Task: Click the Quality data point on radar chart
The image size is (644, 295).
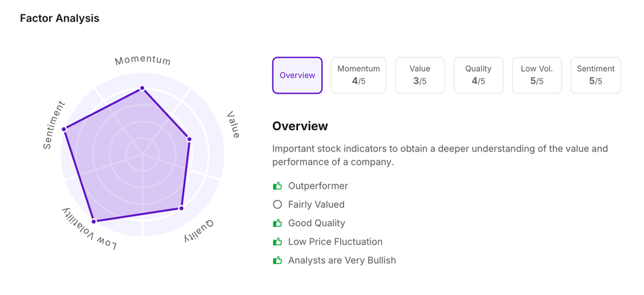Action: 181,208
